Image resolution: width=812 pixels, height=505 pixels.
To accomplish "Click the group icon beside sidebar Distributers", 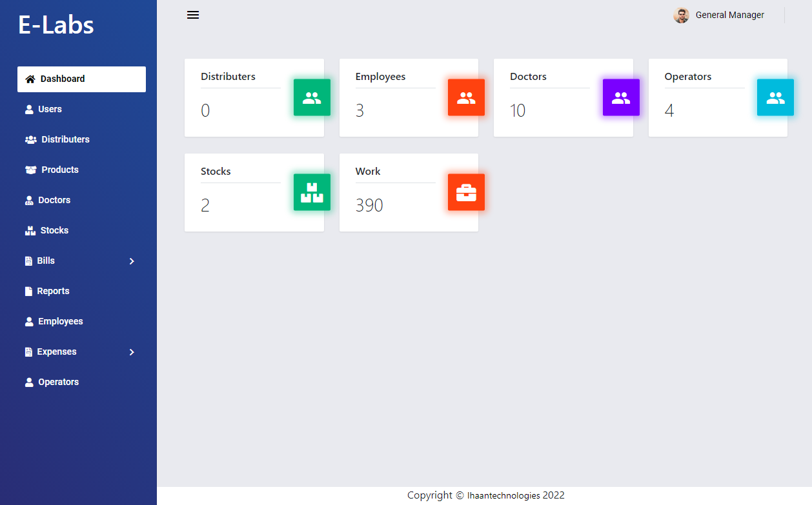I will 30,140.
